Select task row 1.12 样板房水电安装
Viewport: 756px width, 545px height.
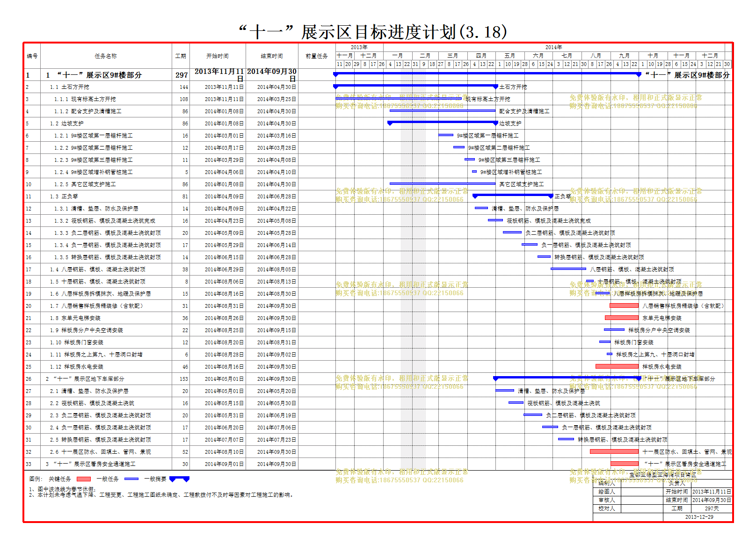(180, 367)
